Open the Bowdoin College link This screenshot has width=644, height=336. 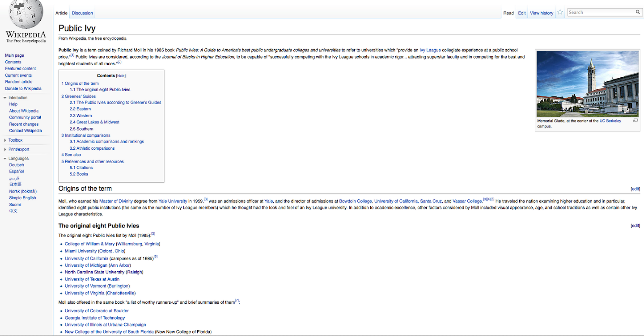pyautogui.click(x=356, y=201)
